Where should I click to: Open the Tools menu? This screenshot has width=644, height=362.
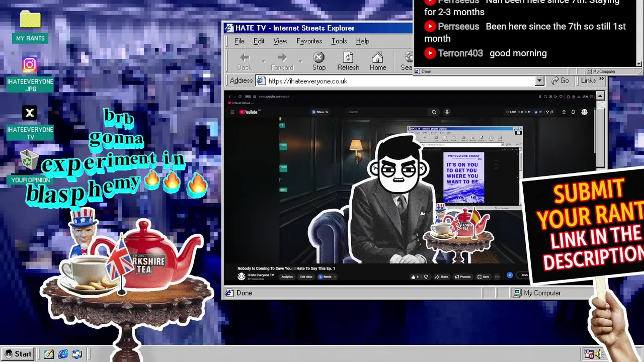[339, 41]
